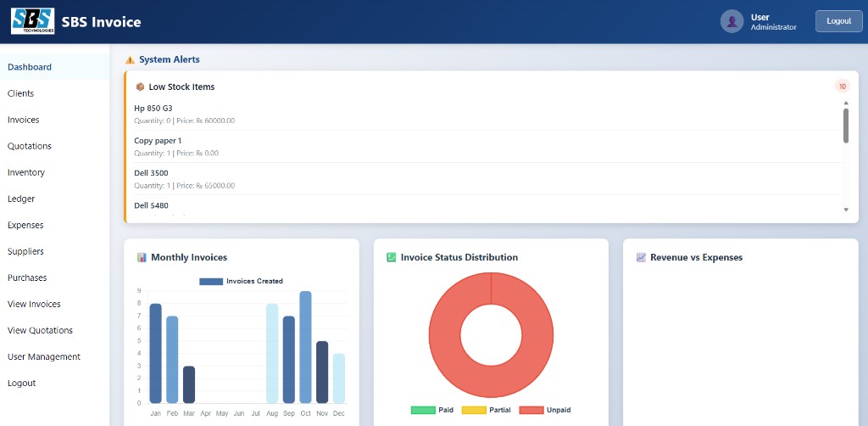Select Purchases from the sidebar
This screenshot has height=426, width=868.
point(55,277)
